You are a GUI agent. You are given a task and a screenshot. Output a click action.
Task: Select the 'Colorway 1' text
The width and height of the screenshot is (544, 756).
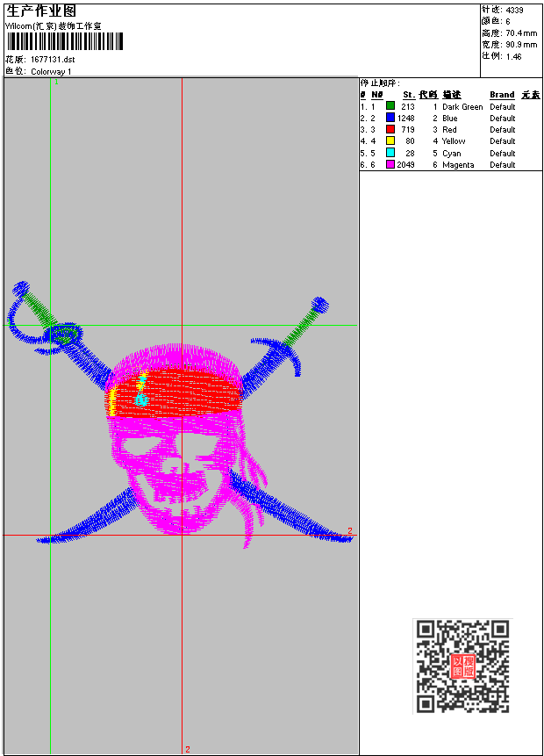[x=51, y=71]
